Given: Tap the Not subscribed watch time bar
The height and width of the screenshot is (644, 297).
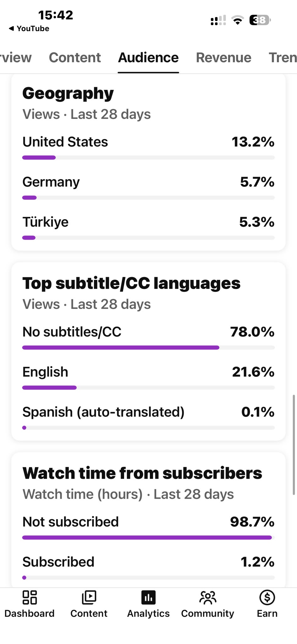Looking at the screenshot, I should point(148,538).
